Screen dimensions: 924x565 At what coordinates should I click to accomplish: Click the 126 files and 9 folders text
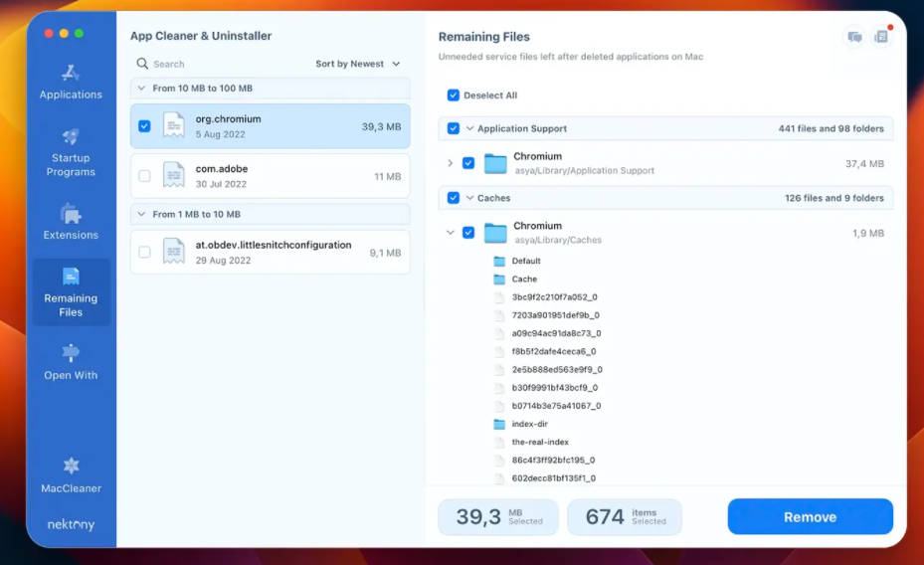(833, 198)
